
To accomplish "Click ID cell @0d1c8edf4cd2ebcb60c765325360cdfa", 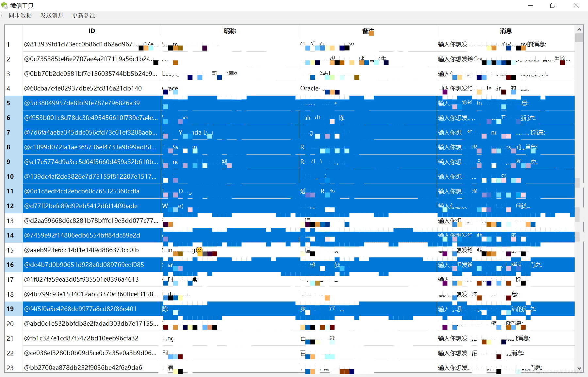I will pyautogui.click(x=92, y=191).
